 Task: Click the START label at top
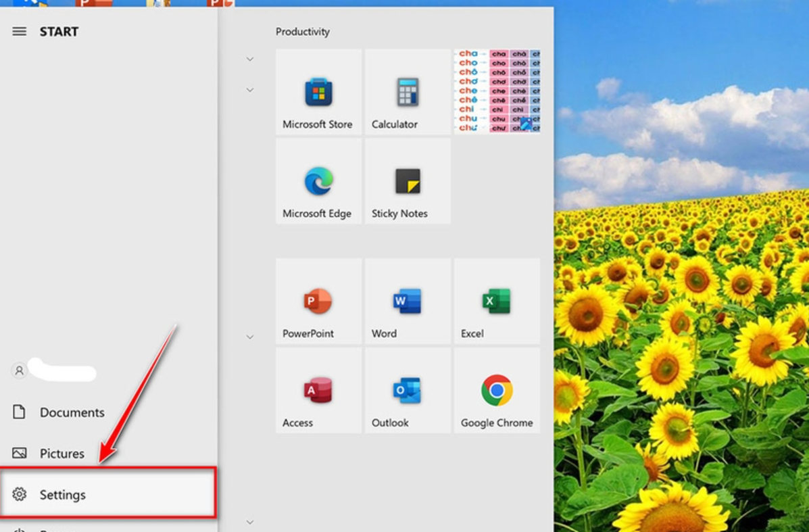(59, 32)
